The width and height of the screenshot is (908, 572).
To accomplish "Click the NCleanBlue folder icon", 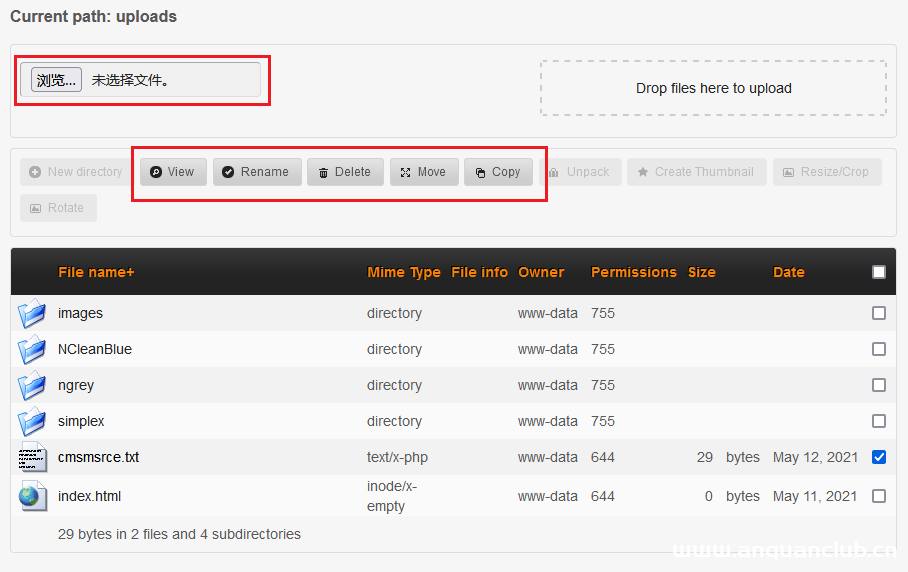I will (32, 349).
